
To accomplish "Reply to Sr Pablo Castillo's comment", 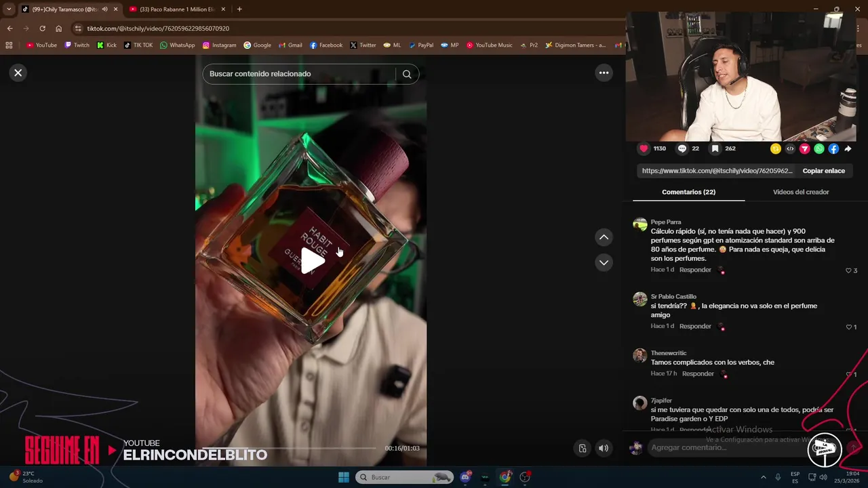I will pyautogui.click(x=695, y=326).
